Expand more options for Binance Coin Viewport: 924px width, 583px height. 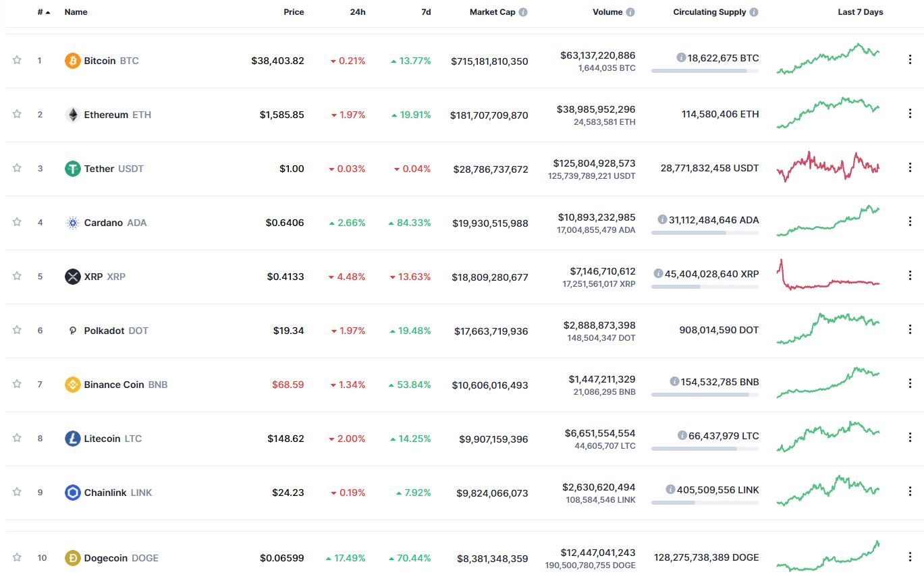(x=910, y=384)
